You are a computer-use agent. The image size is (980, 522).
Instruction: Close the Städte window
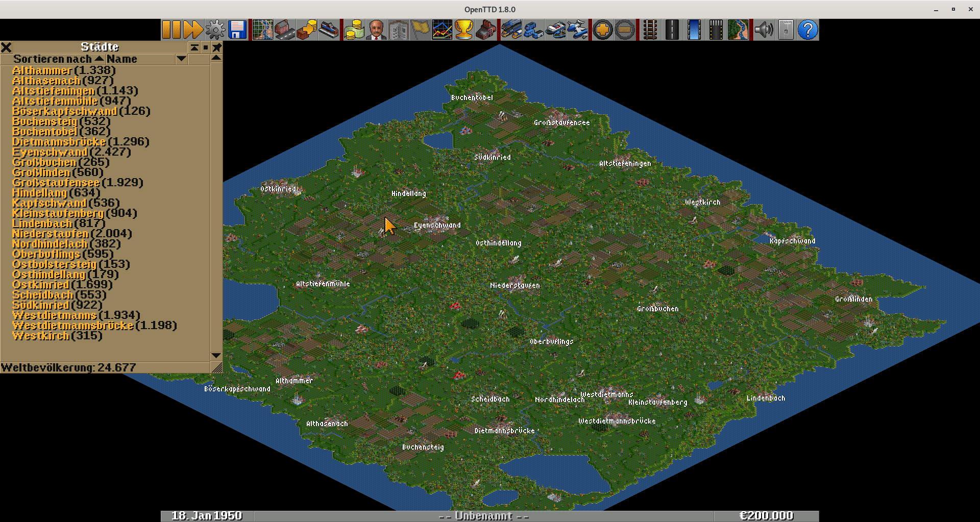pos(6,47)
